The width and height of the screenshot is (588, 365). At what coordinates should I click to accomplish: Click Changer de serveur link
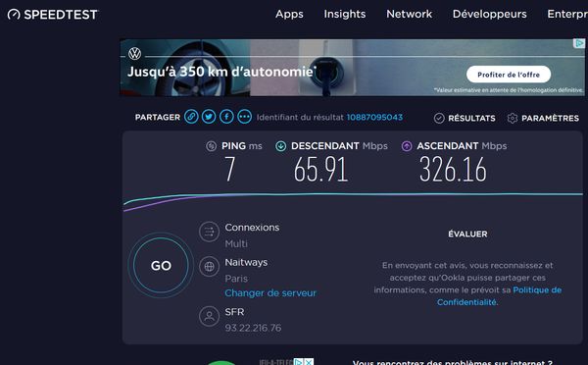tap(270, 293)
